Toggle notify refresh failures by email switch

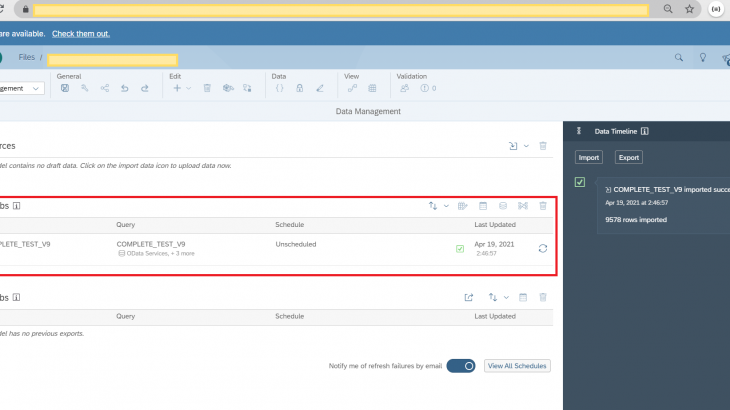pyautogui.click(x=461, y=366)
